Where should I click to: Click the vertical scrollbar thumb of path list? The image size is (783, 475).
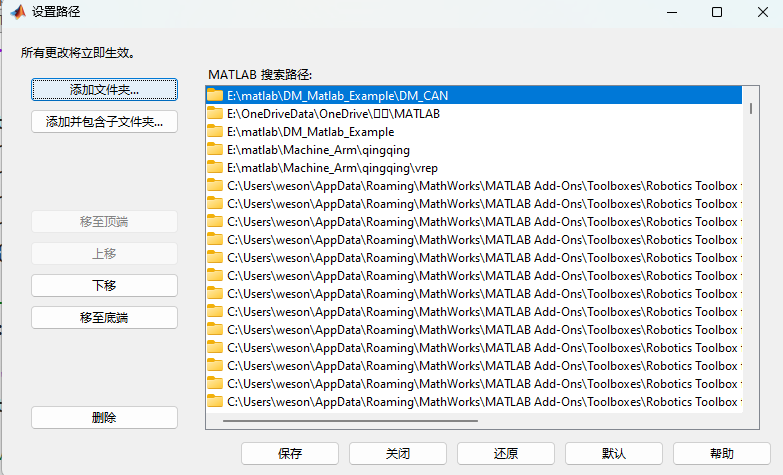tap(751, 108)
